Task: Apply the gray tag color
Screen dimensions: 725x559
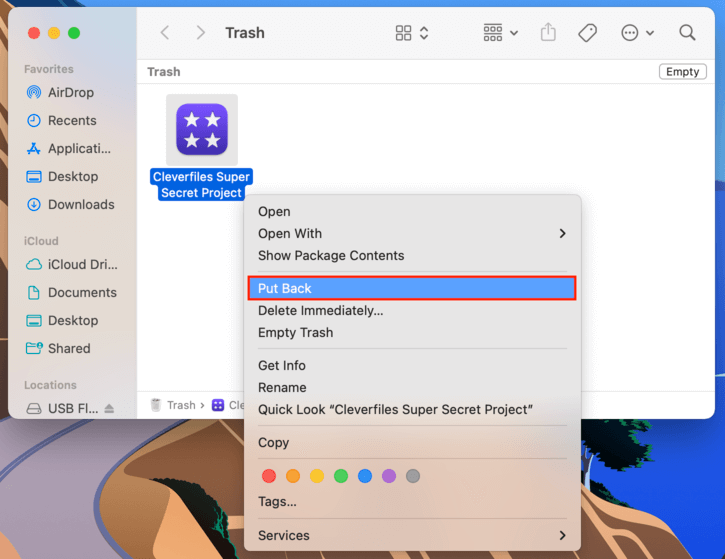Action: [x=413, y=476]
